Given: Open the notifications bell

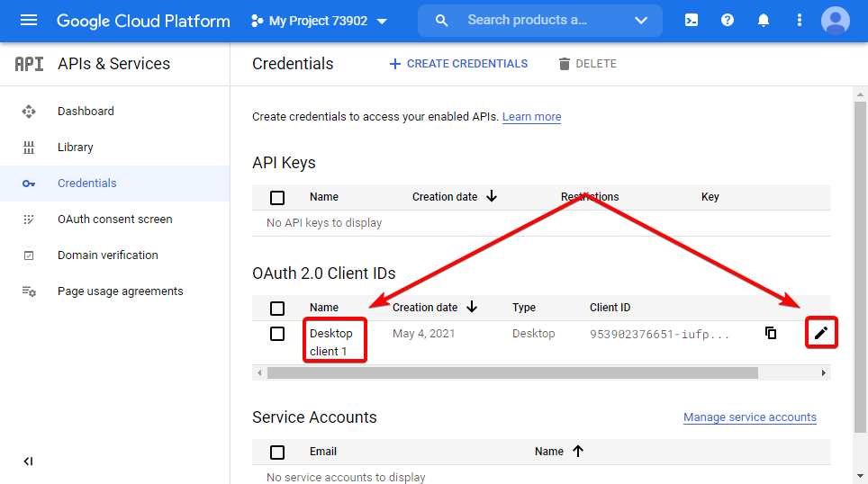Looking at the screenshot, I should coord(764,21).
